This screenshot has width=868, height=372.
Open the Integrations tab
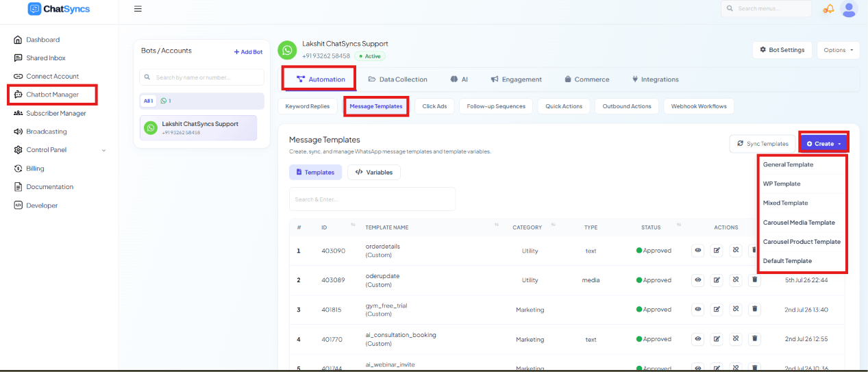pyautogui.click(x=655, y=79)
